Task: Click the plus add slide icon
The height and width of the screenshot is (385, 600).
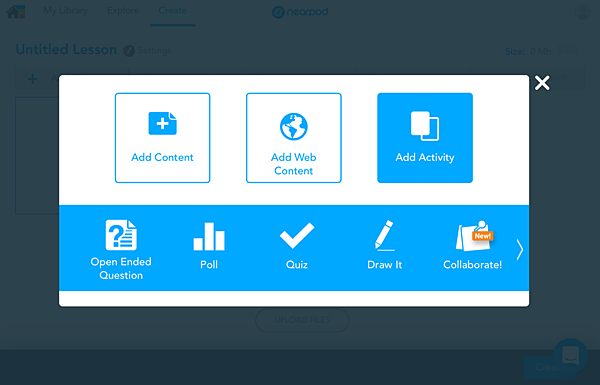Action: pyautogui.click(x=33, y=79)
